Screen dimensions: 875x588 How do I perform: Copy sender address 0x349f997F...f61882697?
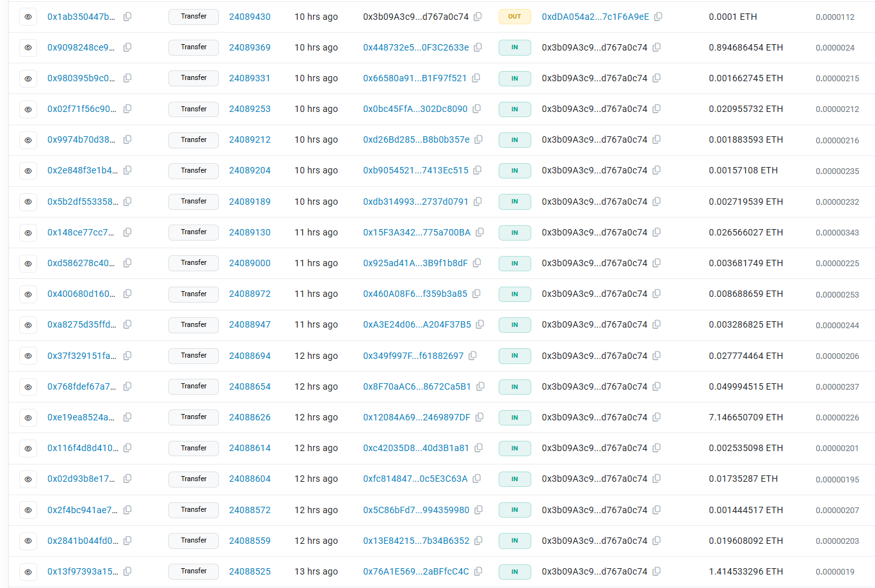(x=472, y=356)
